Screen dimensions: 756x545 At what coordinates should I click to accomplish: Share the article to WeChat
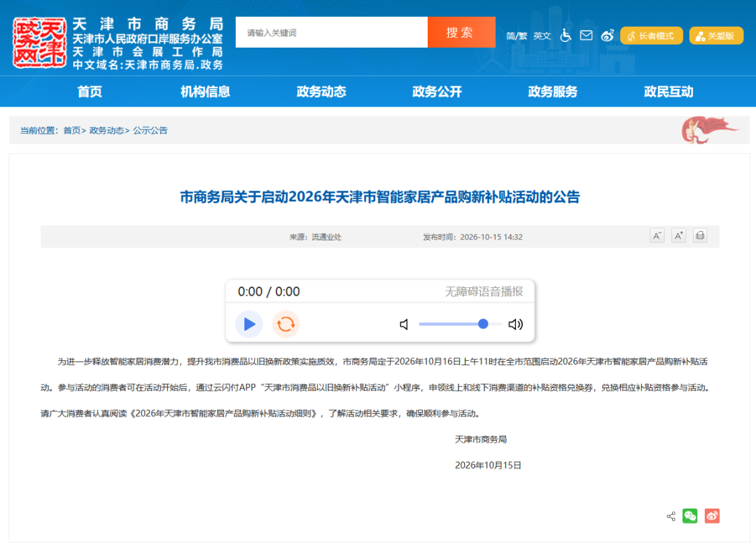(690, 516)
